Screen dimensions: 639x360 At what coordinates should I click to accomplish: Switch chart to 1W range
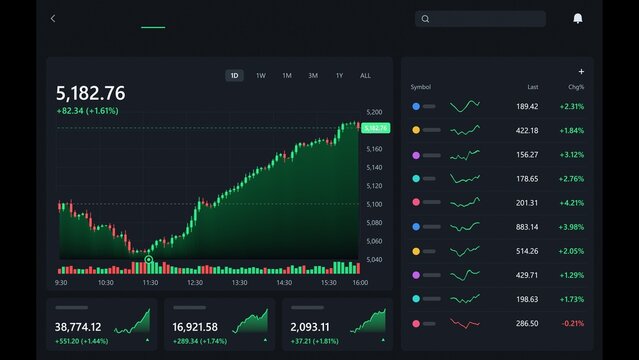click(x=261, y=75)
